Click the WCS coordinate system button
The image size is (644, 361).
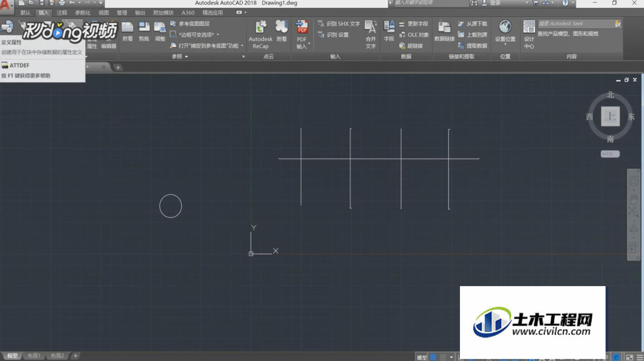[x=610, y=154]
